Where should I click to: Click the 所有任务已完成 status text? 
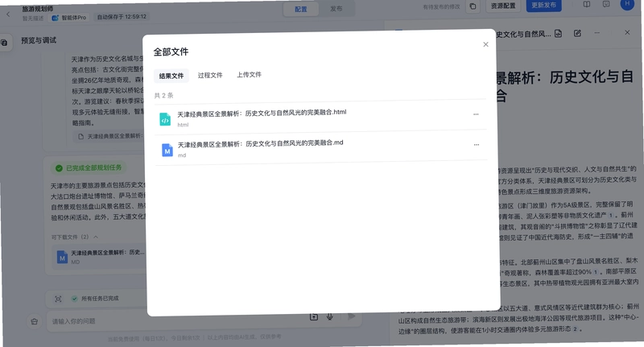tap(100, 299)
